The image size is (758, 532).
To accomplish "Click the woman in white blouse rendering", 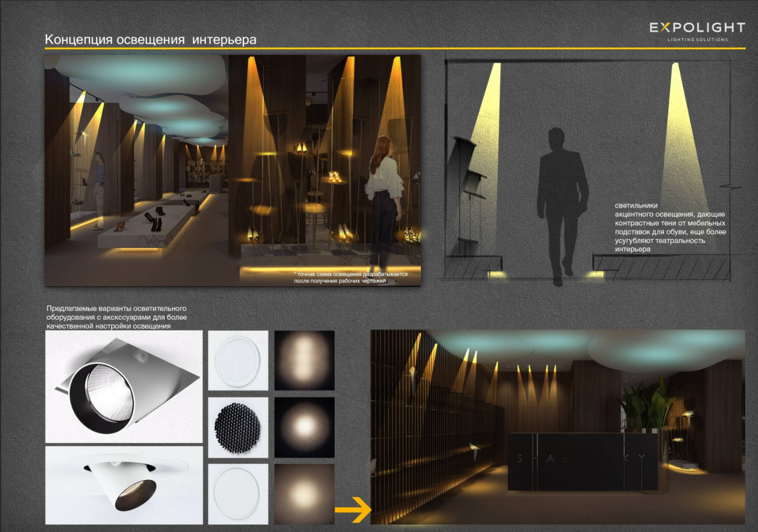I will click(385, 195).
